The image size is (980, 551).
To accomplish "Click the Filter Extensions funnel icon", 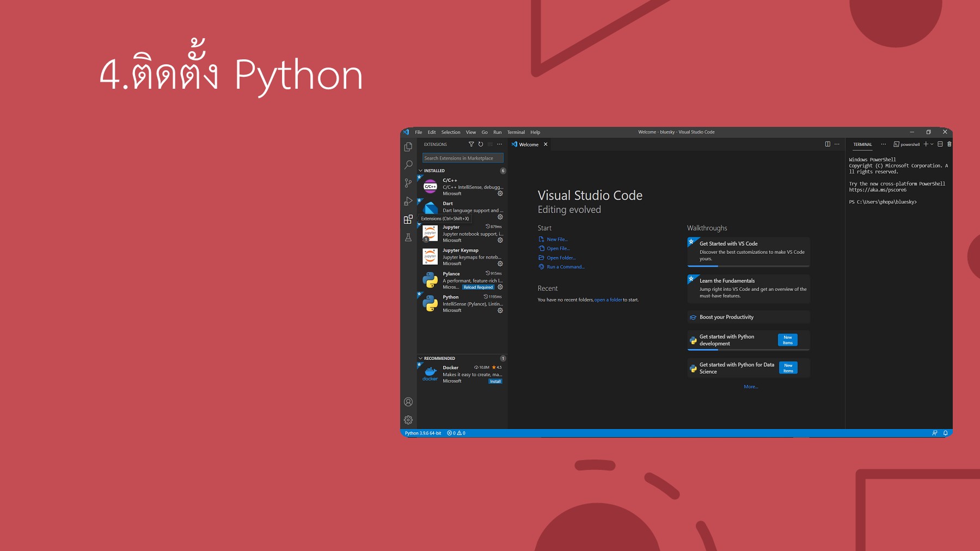I will click(470, 144).
